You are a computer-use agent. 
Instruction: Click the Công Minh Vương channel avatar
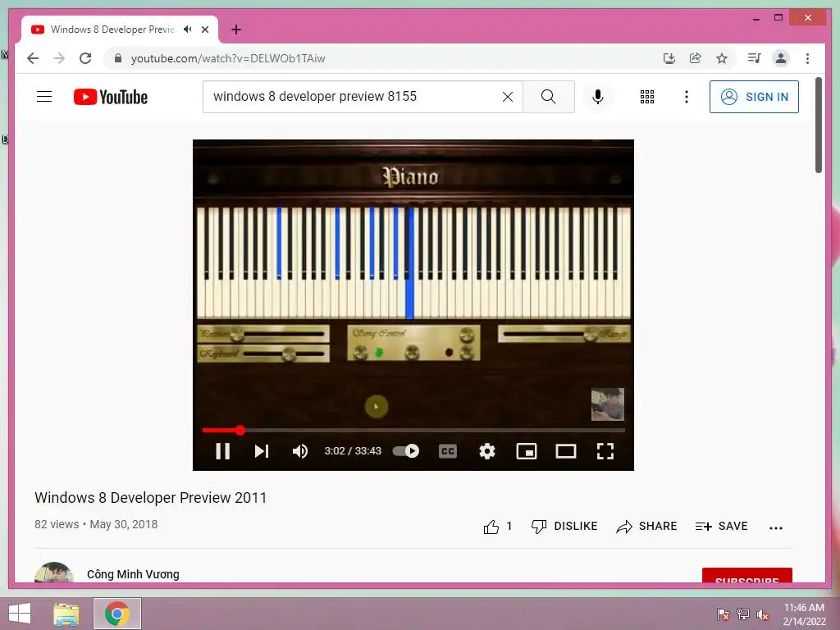coord(53,573)
